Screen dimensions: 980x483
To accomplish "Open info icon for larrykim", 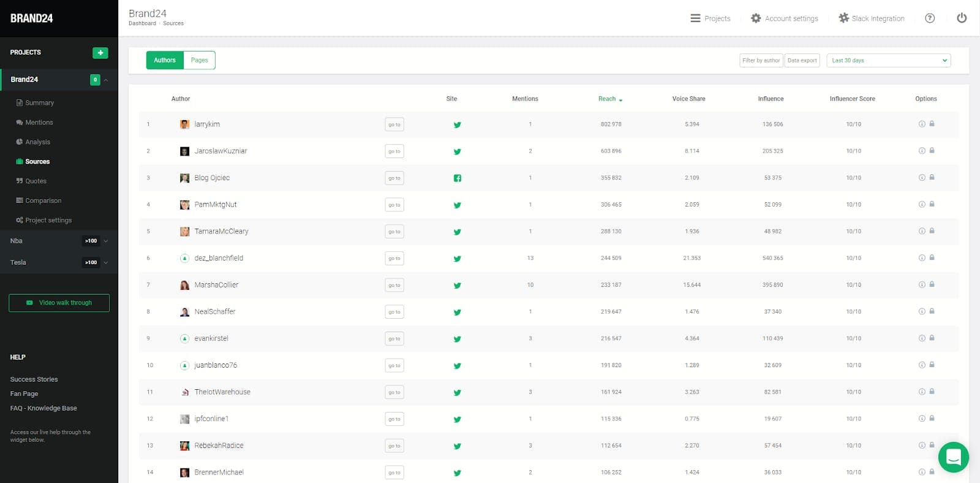I will click(x=922, y=124).
